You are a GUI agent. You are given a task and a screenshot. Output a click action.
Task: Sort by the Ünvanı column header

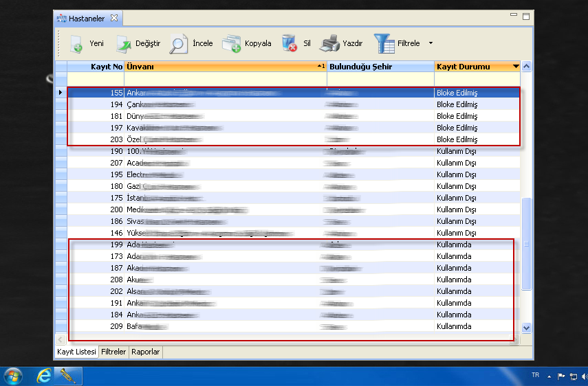(x=220, y=67)
